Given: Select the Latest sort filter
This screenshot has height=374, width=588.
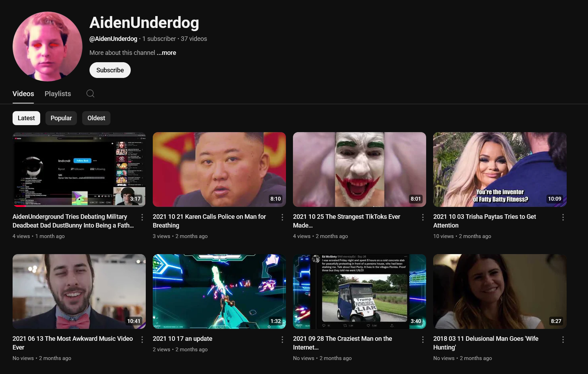Looking at the screenshot, I should click(26, 118).
